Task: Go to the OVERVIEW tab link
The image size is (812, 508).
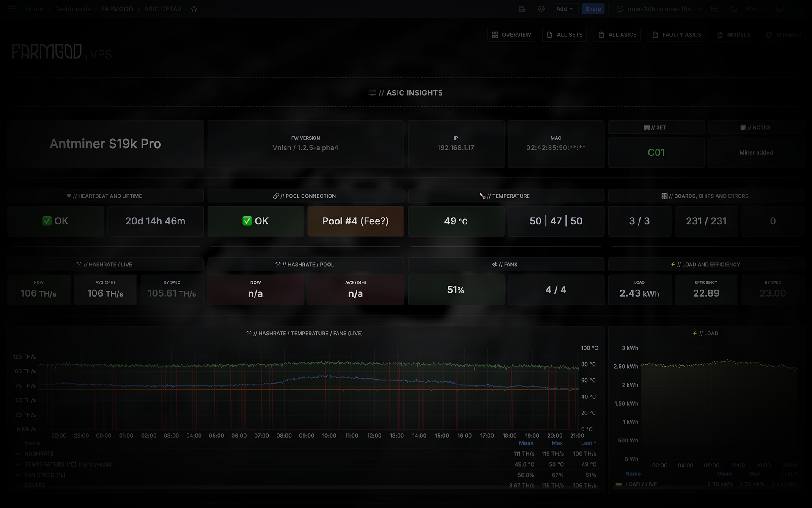Action: (511, 35)
